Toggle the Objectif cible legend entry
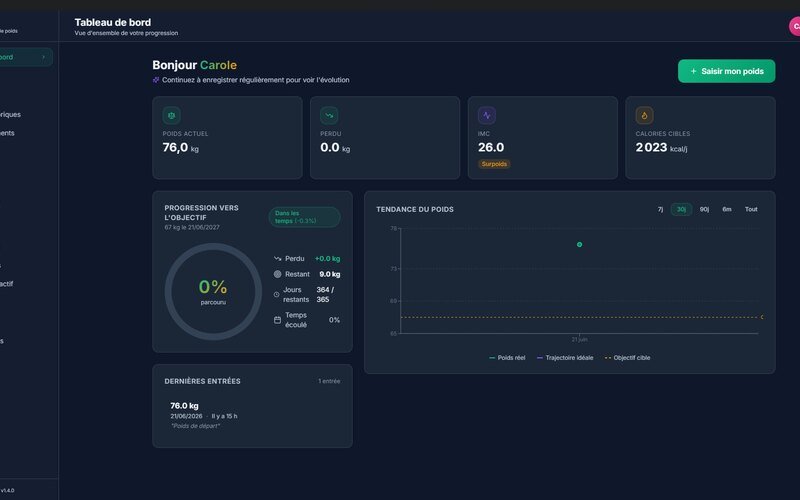Image resolution: width=800 pixels, height=500 pixels. tap(628, 358)
